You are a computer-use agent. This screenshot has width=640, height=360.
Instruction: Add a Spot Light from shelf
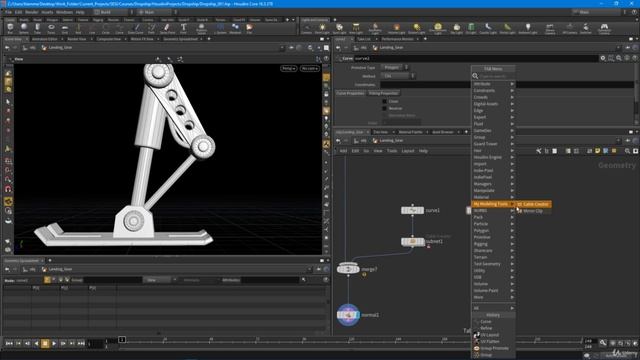339,28
